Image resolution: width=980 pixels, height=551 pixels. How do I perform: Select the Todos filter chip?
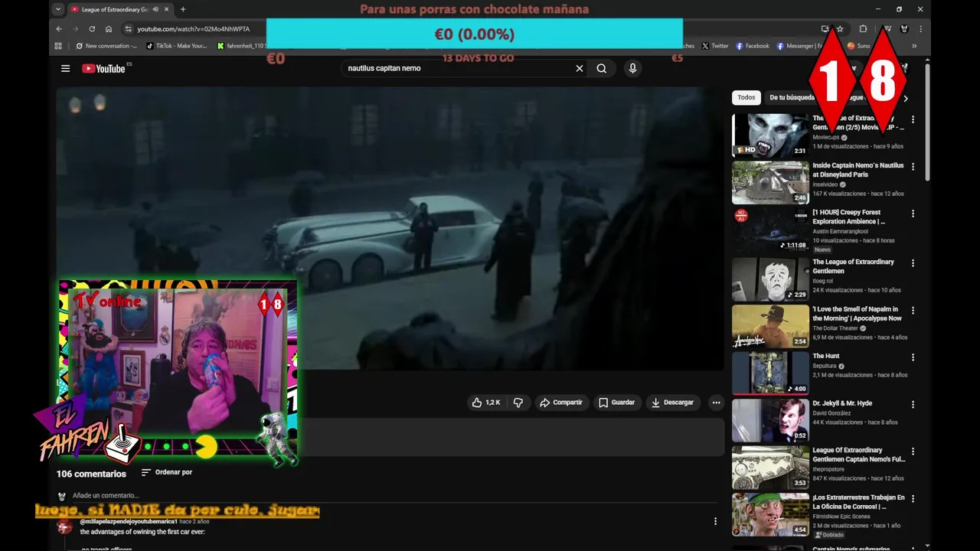click(746, 98)
